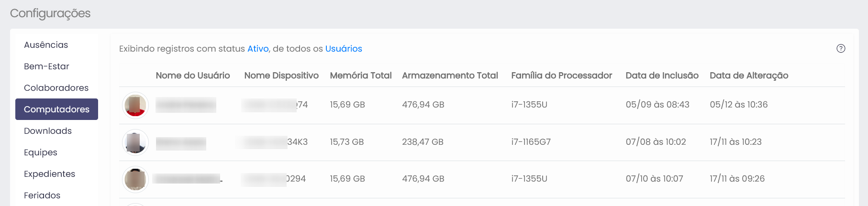
Task: Sort by Família do Processador
Action: 561,76
